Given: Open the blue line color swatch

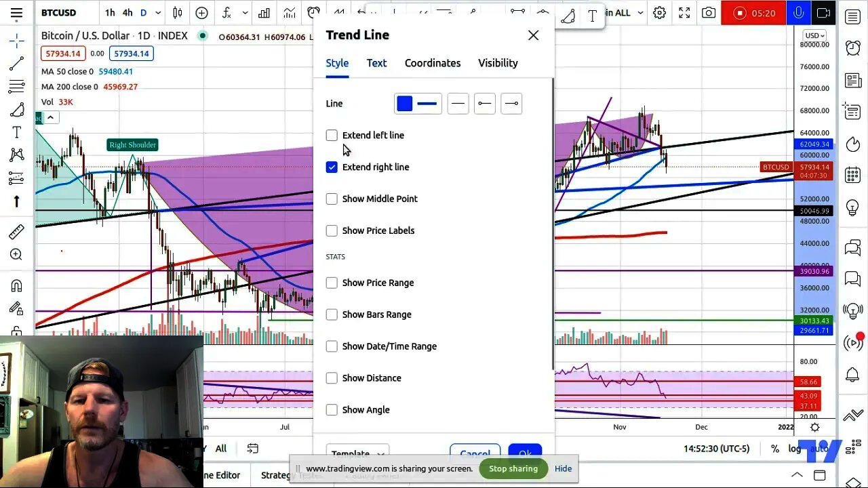Looking at the screenshot, I should pos(405,104).
